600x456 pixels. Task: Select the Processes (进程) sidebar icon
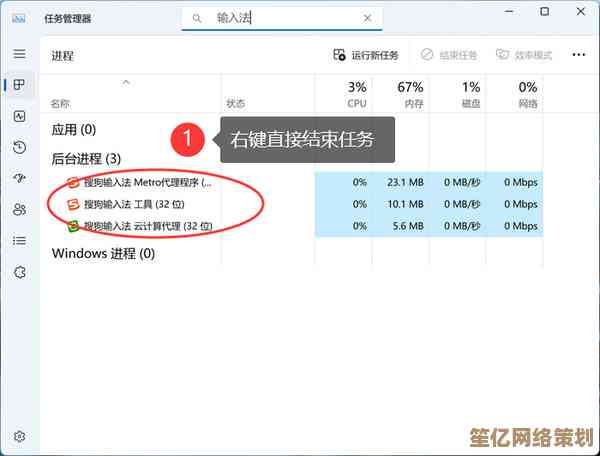click(19, 85)
